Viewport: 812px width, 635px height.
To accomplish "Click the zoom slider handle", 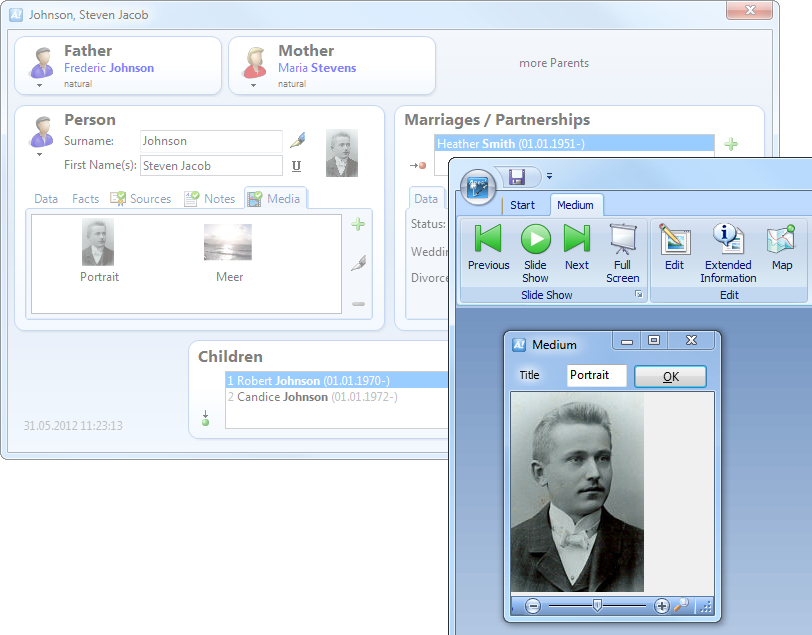I will (x=597, y=605).
